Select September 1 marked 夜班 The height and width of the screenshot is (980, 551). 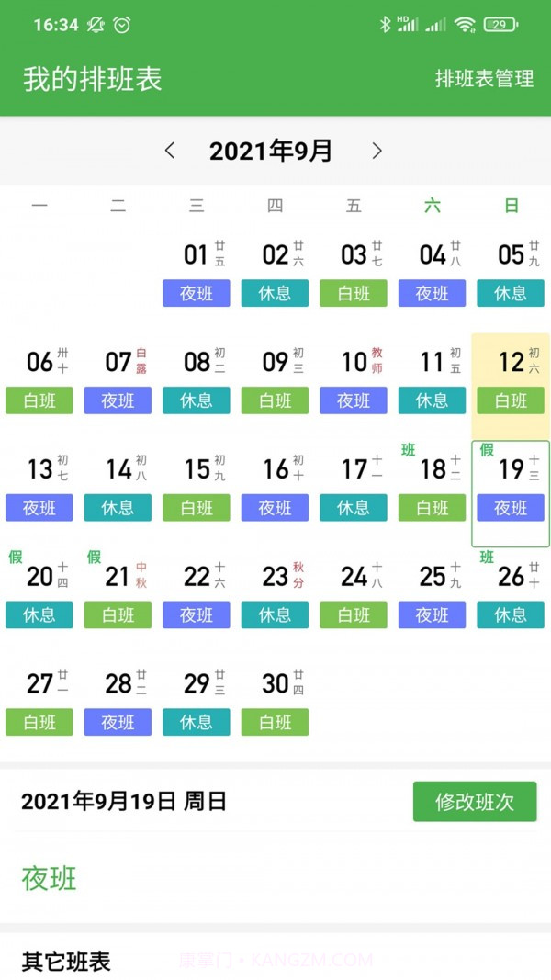pos(196,270)
